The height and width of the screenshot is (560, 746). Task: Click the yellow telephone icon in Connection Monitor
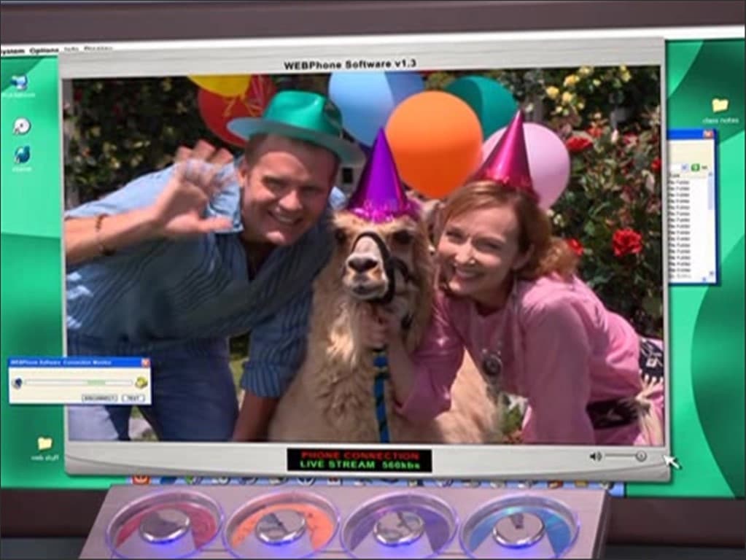point(141,382)
